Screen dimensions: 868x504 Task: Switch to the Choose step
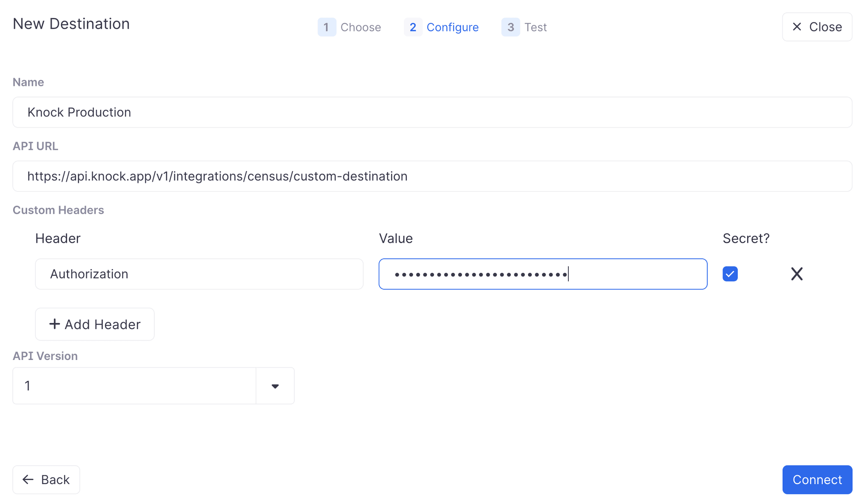[361, 27]
